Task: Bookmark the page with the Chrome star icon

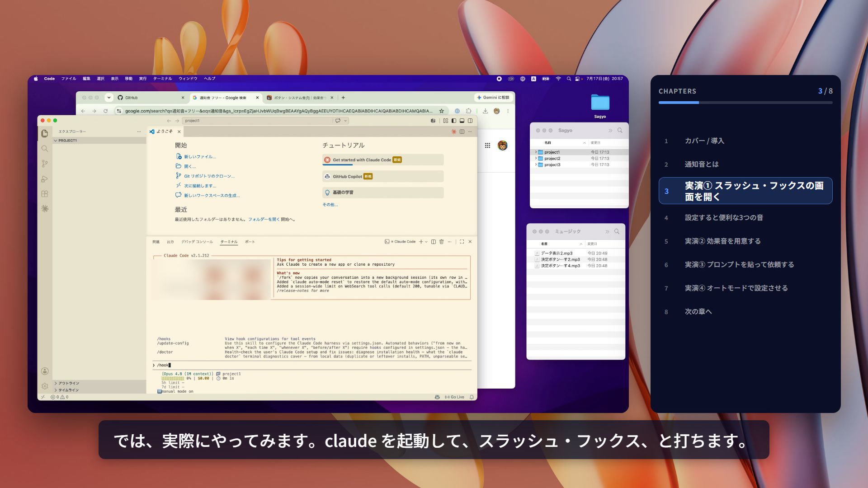Action: click(442, 111)
